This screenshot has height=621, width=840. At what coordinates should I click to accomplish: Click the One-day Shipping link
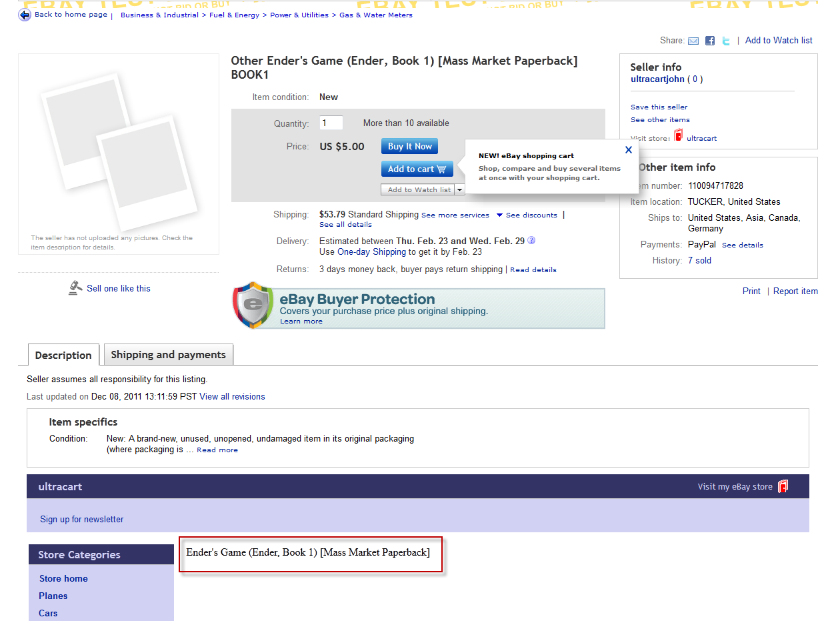[371, 252]
